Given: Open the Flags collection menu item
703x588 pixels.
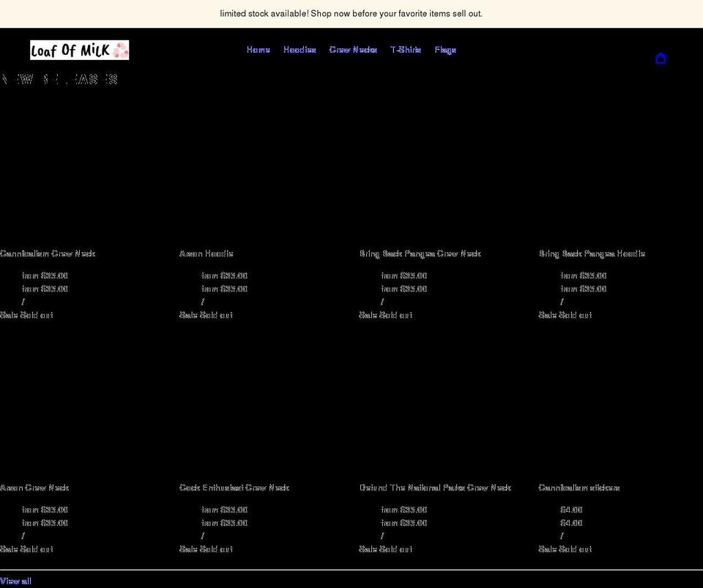Looking at the screenshot, I should click(x=445, y=49).
